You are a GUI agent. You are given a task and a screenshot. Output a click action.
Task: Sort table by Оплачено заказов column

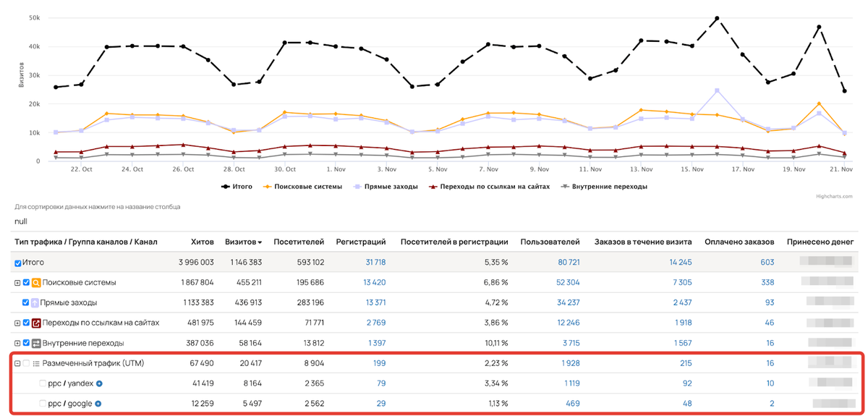click(739, 242)
